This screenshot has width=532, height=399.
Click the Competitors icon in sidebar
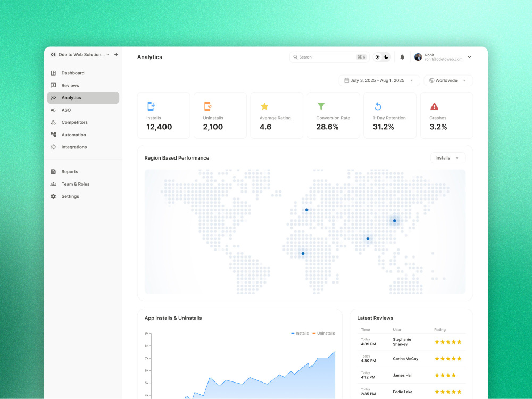tap(53, 122)
